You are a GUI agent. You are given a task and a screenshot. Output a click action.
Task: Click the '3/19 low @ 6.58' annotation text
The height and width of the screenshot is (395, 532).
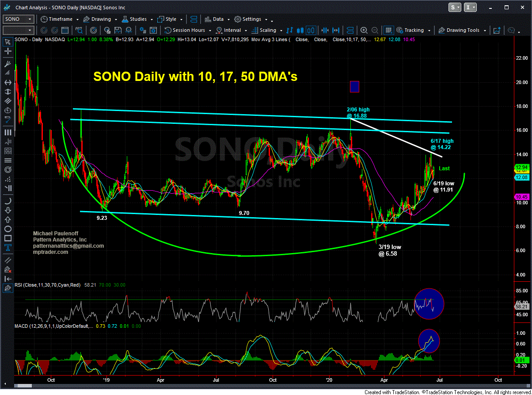tap(390, 250)
